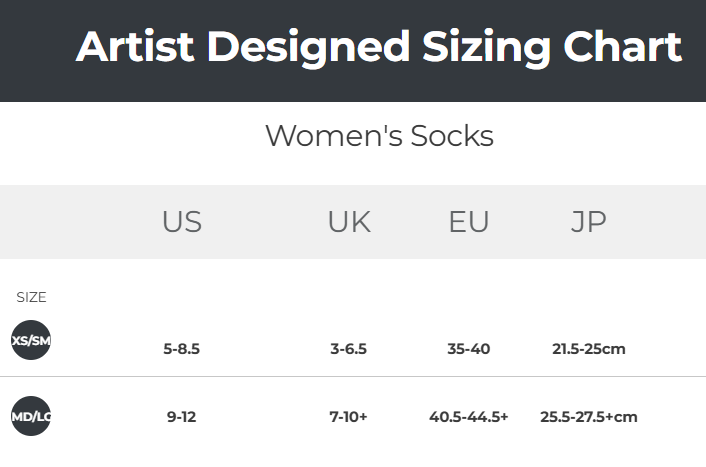This screenshot has width=706, height=467.
Task: Click the EU 40.5-44.5+ size cell
Action: [x=469, y=416]
